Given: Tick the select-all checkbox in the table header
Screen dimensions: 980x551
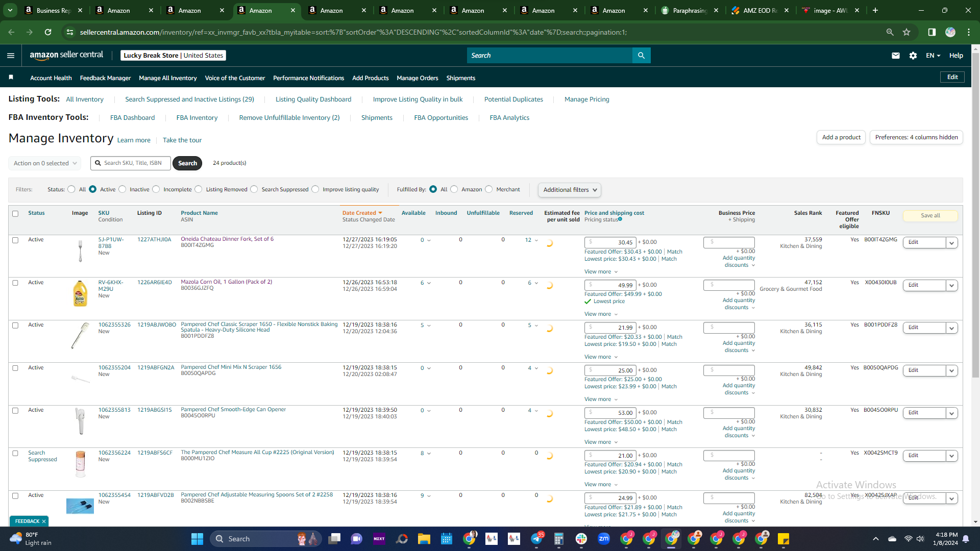Looking at the screenshot, I should (15, 214).
